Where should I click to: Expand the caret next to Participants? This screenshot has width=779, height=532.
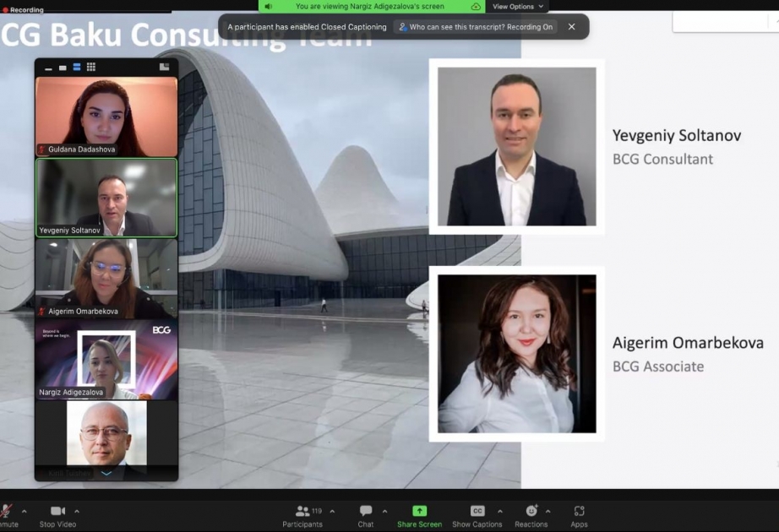(332, 511)
